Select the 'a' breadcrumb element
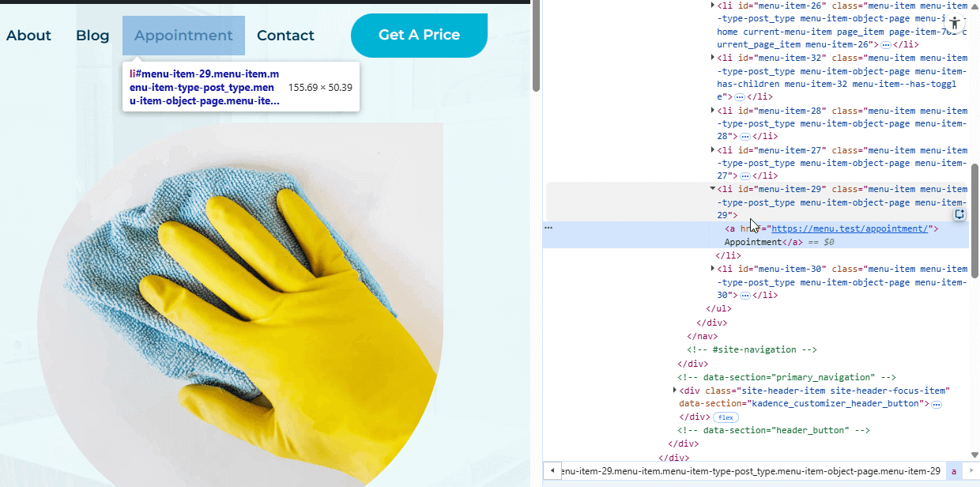The width and height of the screenshot is (980, 487). pos(953,471)
